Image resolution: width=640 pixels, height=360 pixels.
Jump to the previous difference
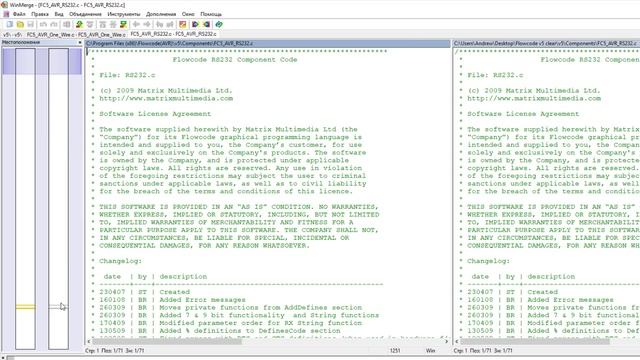[x=90, y=24]
